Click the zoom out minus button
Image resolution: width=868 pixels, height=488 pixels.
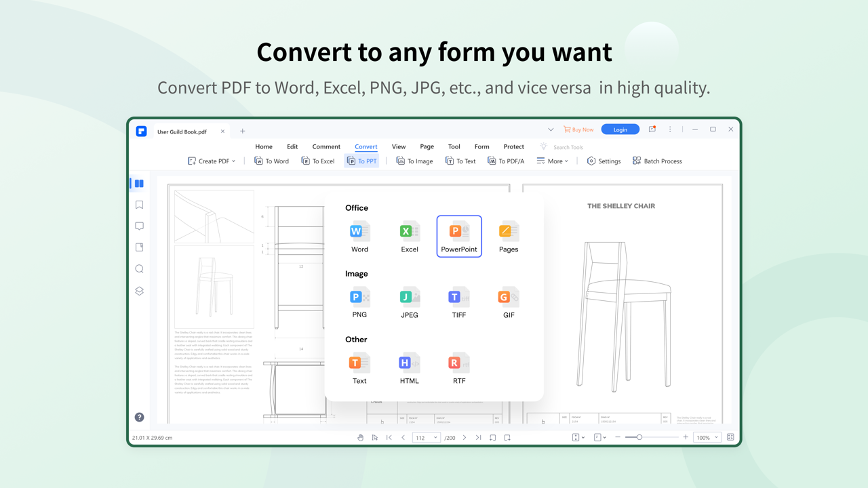(x=618, y=438)
